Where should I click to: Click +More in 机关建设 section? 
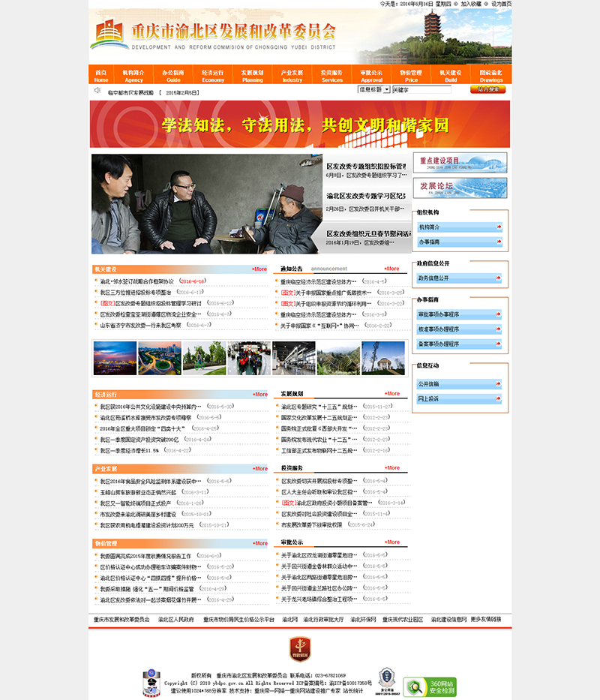coord(259,269)
